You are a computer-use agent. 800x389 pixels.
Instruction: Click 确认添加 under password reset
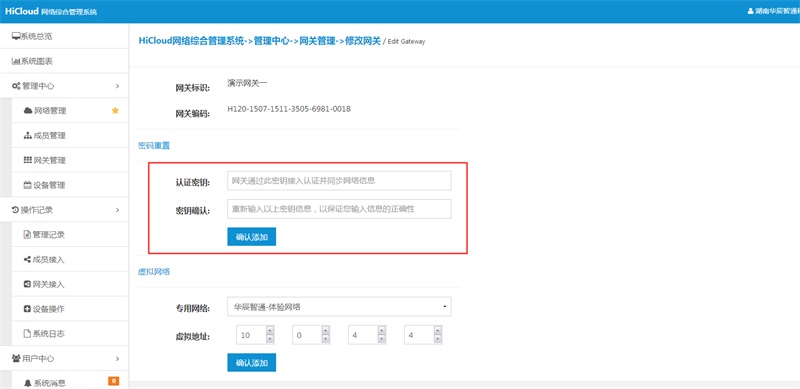point(252,237)
